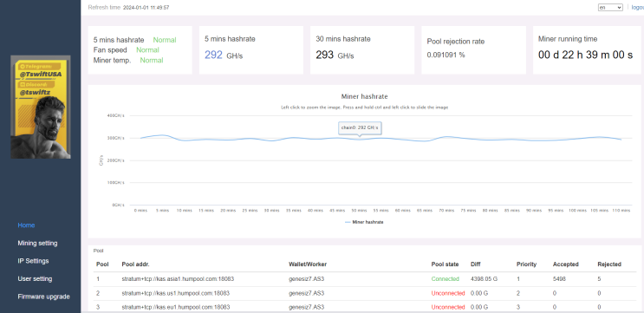Open the Home page in sidebar
This screenshot has height=313, width=644.
click(x=26, y=225)
